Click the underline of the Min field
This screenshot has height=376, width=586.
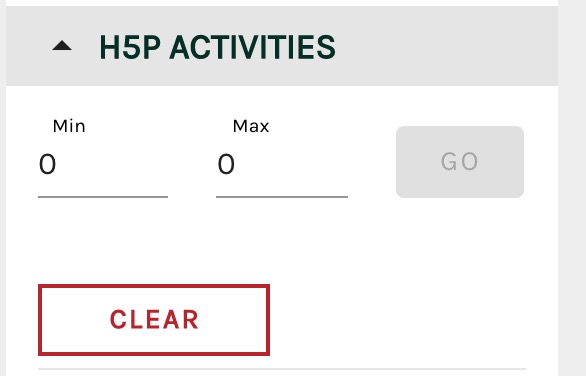(103, 197)
